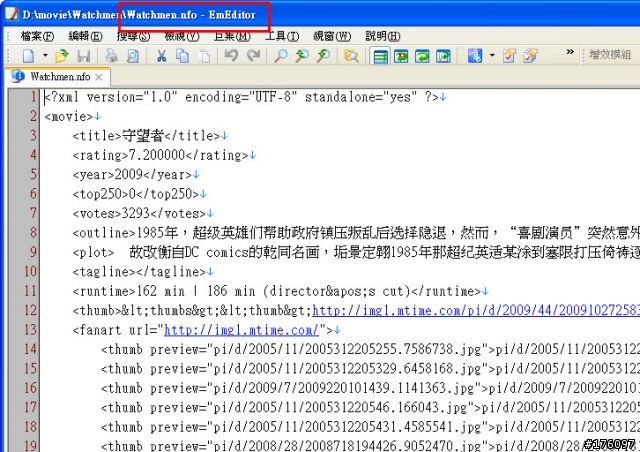Screen dimensions: 640x452
Task: Follow the img1.mtime.com link in the thumb line
Action: [x=476, y=310]
